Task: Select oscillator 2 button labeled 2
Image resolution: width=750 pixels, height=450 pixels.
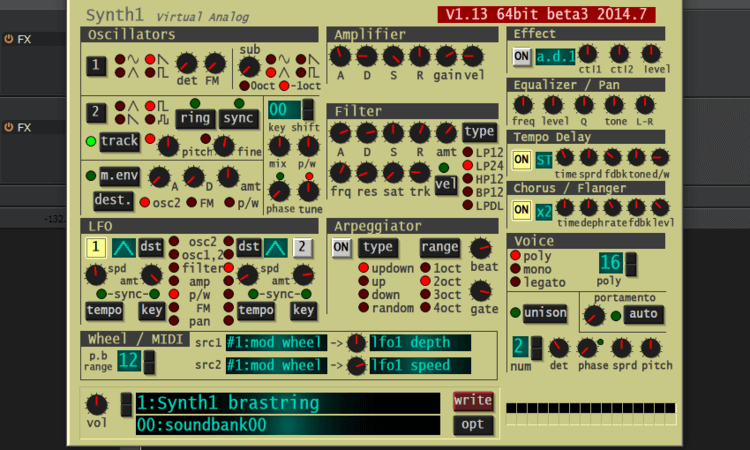Action: 95,112
